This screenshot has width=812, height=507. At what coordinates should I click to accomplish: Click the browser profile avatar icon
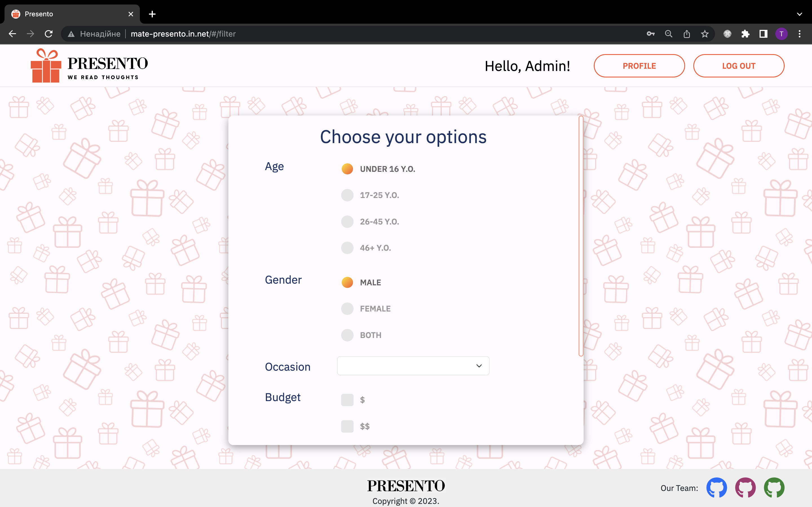pyautogui.click(x=782, y=34)
